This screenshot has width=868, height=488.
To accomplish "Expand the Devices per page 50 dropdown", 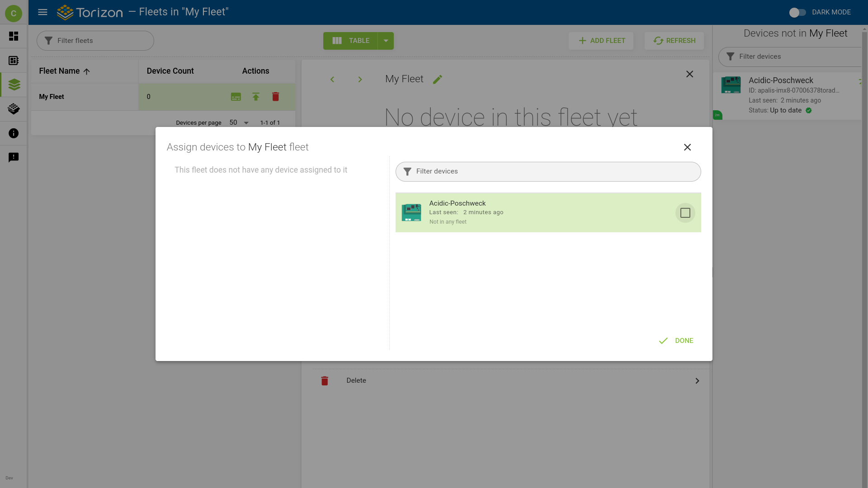I will point(246,123).
